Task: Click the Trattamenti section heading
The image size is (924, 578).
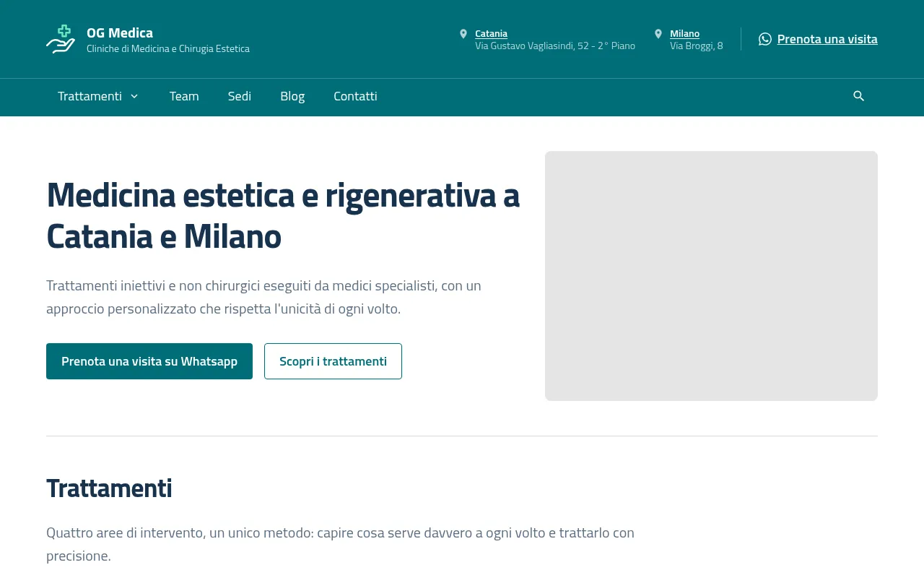Action: click(x=109, y=488)
